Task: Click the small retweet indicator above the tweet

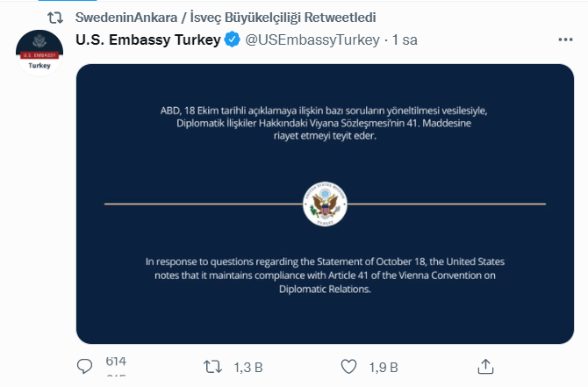Action: click(55, 18)
